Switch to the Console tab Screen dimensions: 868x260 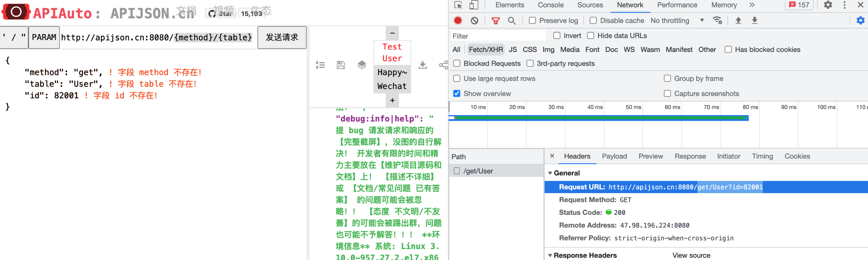pos(551,5)
